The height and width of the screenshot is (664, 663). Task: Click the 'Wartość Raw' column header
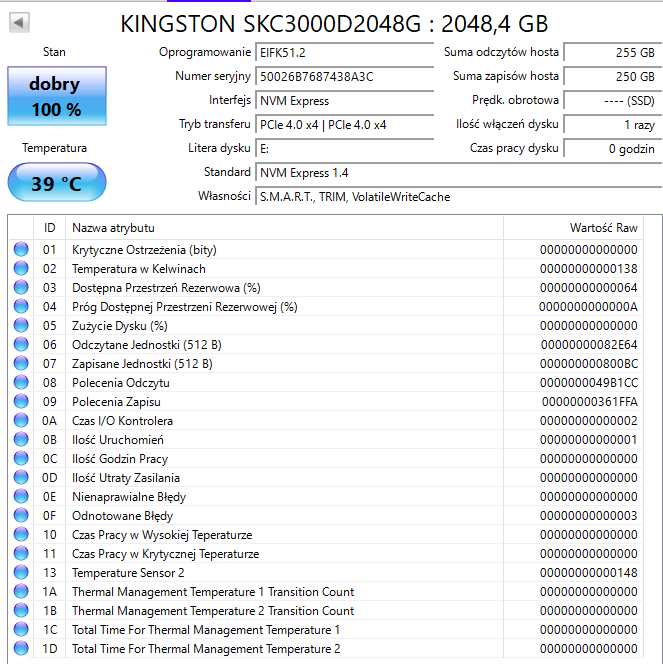(573, 228)
